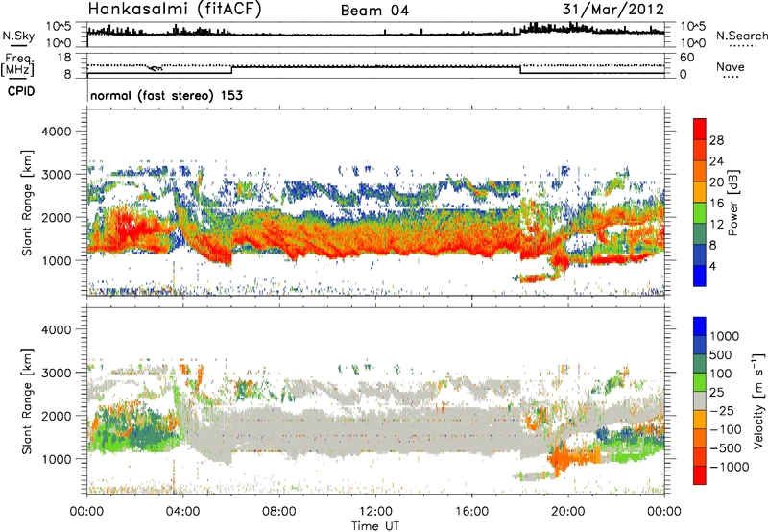The height and width of the screenshot is (532, 768).
Task: Click the frequency step at 06:00
Action: pos(231,70)
